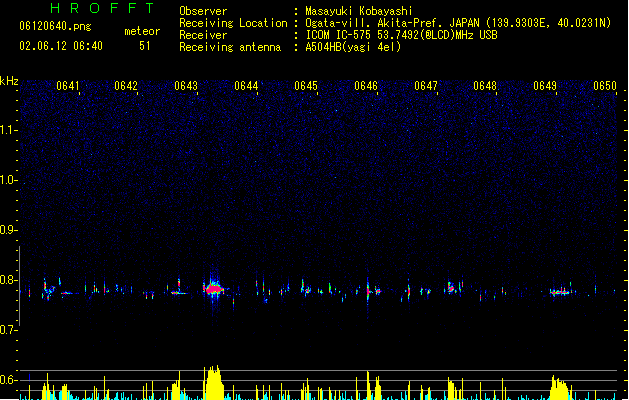
Task: Click the 0.7 kHz axis label
Action: 8,330
